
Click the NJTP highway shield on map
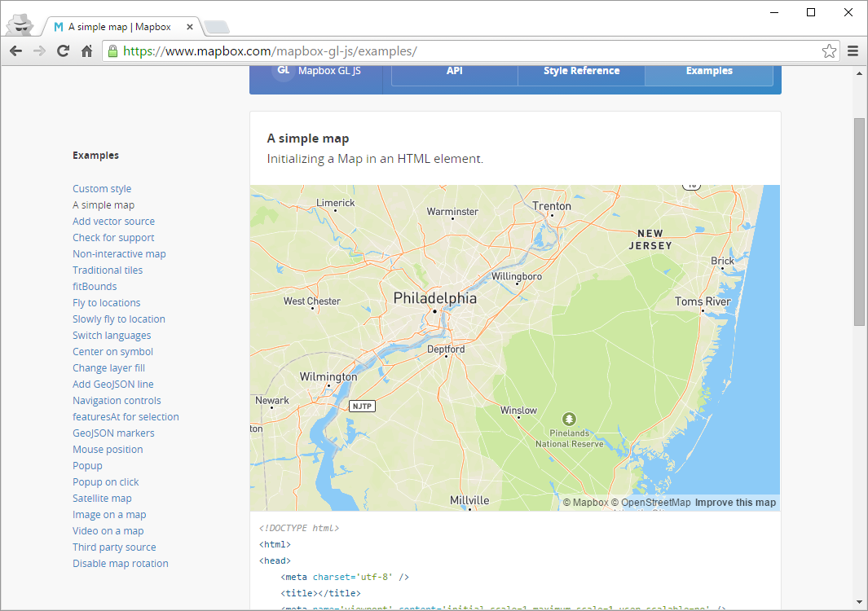[x=362, y=407]
